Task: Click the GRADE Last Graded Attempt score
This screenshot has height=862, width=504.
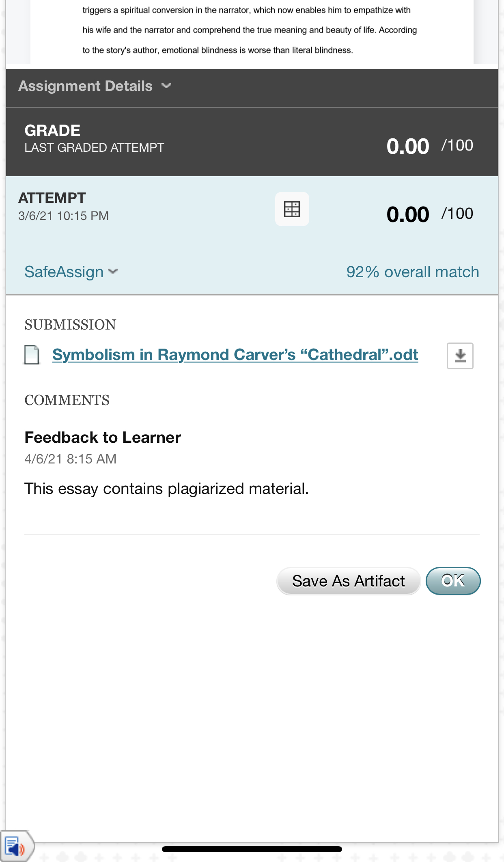Action: tap(429, 146)
